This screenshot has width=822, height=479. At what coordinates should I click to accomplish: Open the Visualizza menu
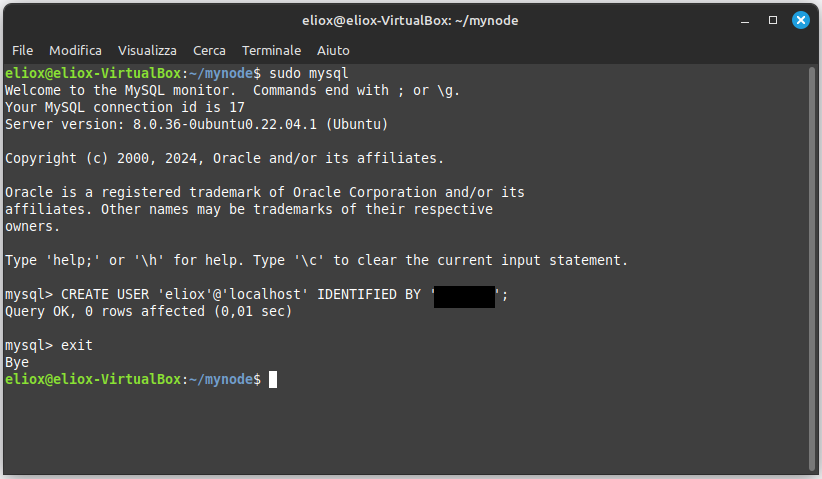coord(147,50)
